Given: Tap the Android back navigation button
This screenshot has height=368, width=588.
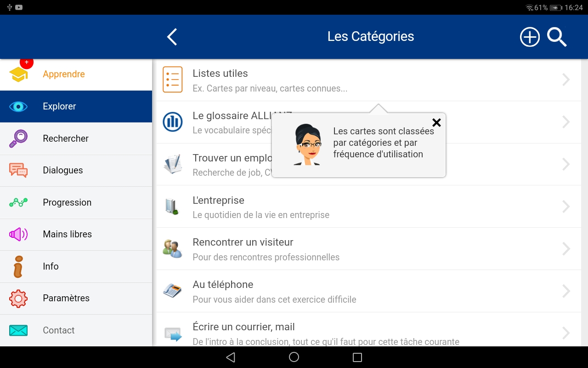Looking at the screenshot, I should 231,357.
